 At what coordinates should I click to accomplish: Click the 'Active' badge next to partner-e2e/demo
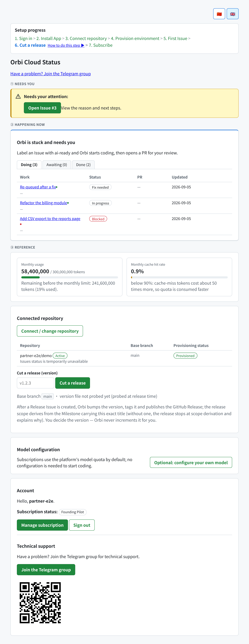pos(60,356)
